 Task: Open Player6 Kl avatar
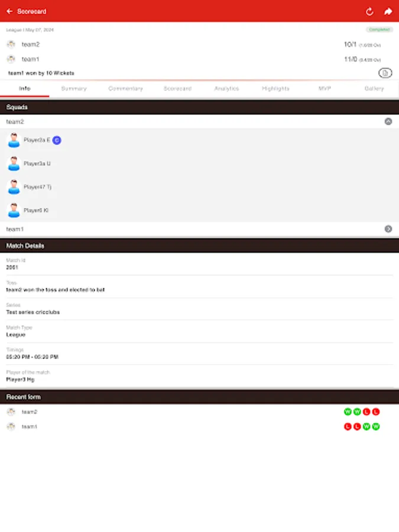tap(14, 210)
